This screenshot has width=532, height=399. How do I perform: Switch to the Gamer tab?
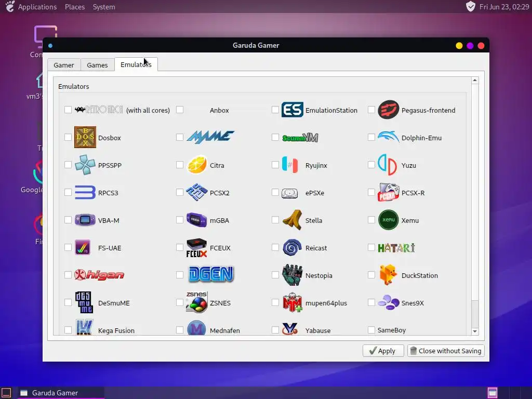64,65
